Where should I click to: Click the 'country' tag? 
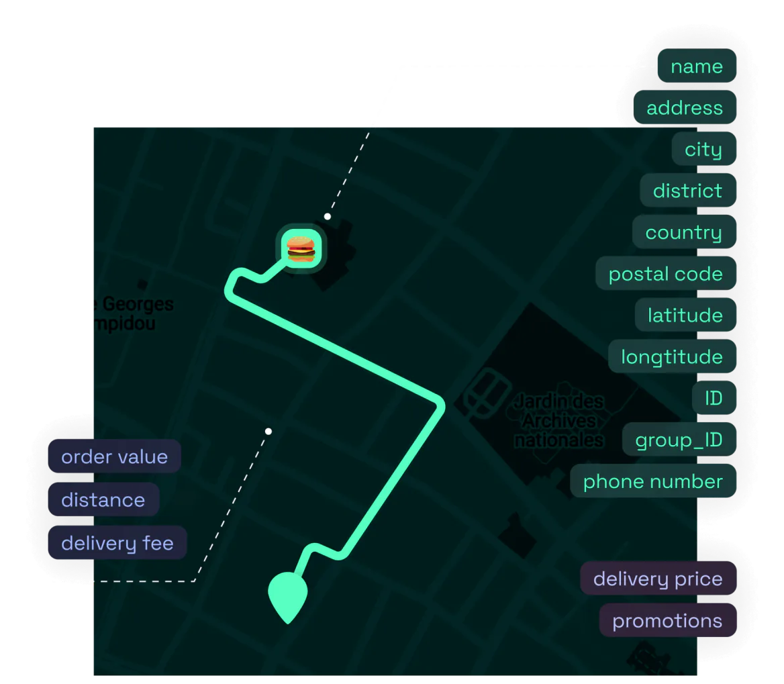(683, 232)
